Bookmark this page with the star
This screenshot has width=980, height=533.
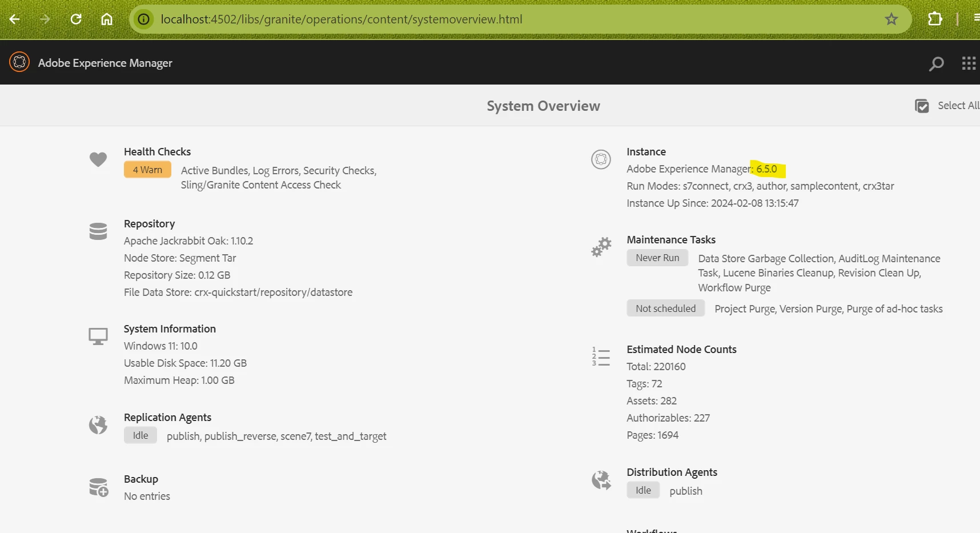(891, 19)
